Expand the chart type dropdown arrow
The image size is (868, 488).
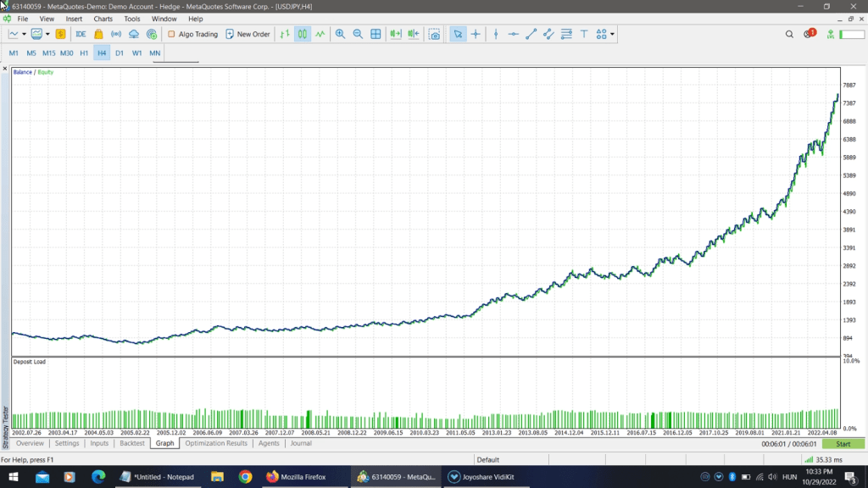pos(24,35)
